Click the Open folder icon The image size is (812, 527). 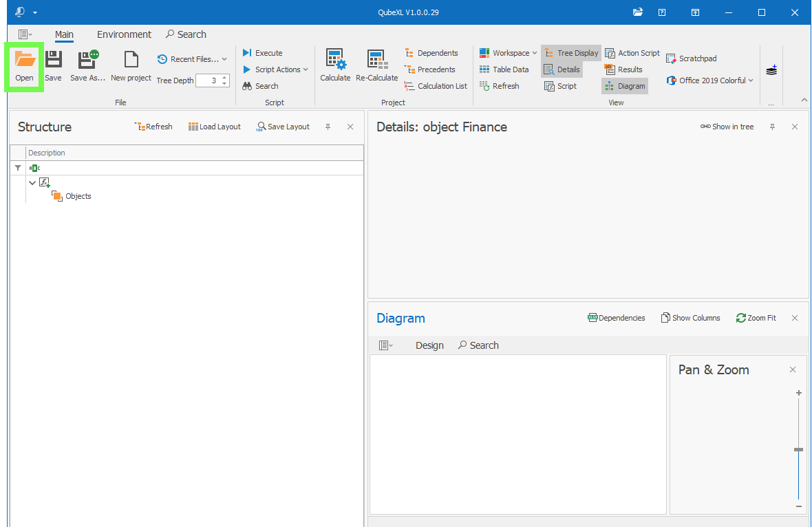click(25, 60)
